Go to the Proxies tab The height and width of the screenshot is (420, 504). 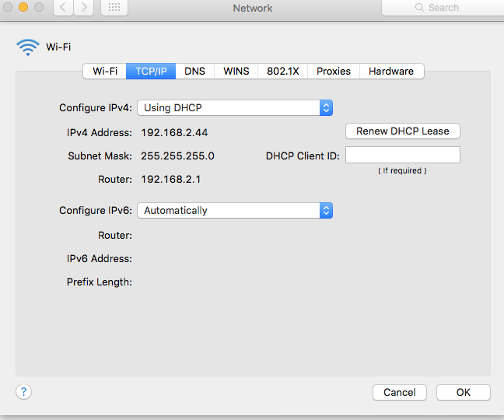(x=334, y=71)
